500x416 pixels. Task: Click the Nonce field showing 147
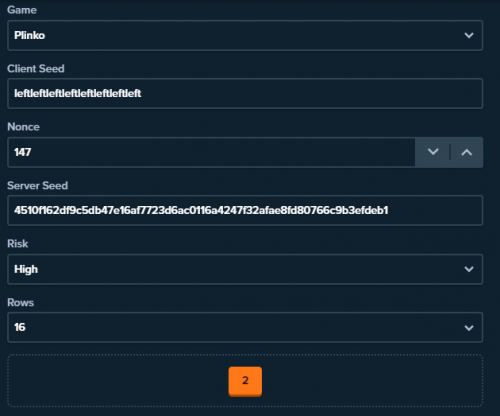pos(211,152)
